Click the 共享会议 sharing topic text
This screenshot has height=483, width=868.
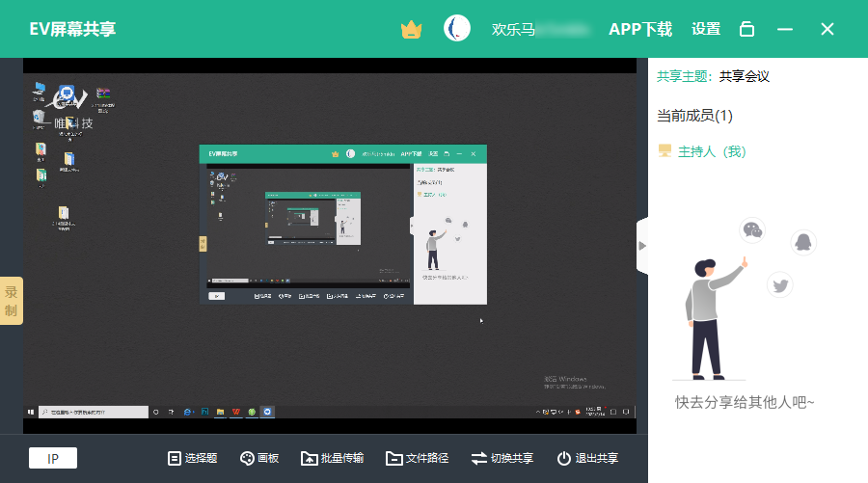[x=744, y=76]
